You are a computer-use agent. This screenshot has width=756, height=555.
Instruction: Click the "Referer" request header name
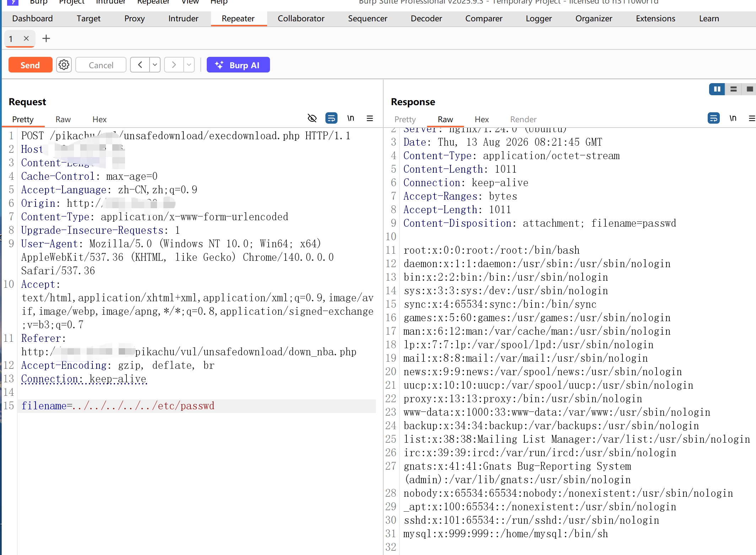[x=41, y=338]
